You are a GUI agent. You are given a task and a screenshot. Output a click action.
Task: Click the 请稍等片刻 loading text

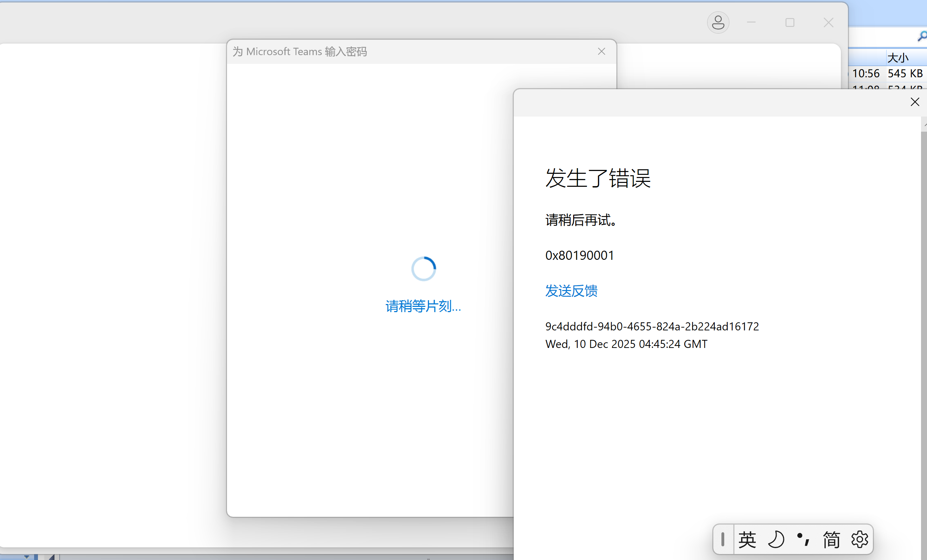(423, 306)
